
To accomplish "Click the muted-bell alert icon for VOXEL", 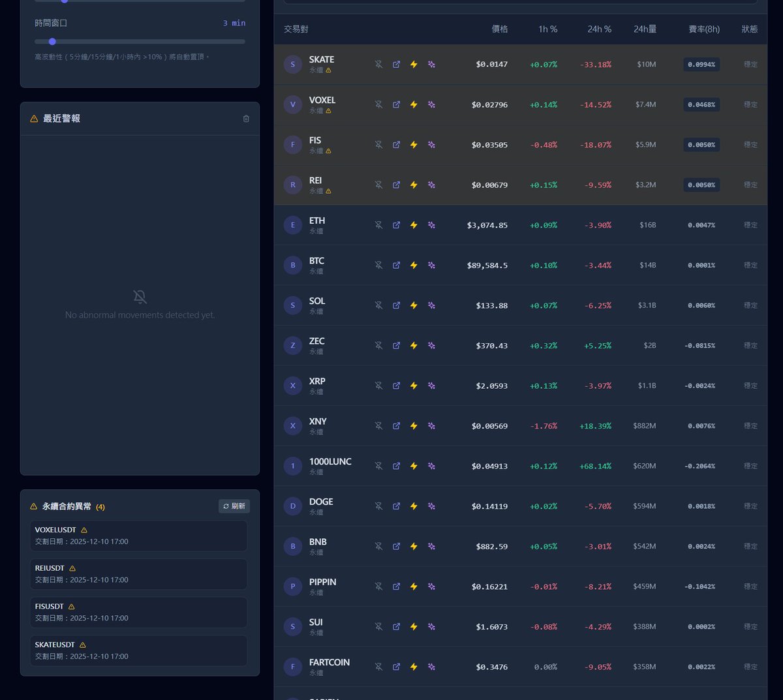I will pyautogui.click(x=378, y=104).
